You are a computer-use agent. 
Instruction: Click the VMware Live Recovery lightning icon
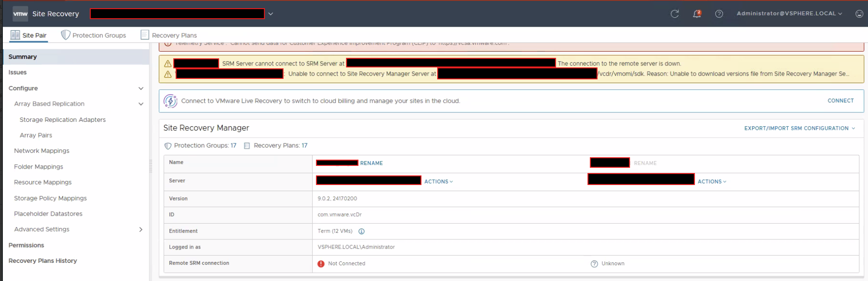pyautogui.click(x=170, y=101)
